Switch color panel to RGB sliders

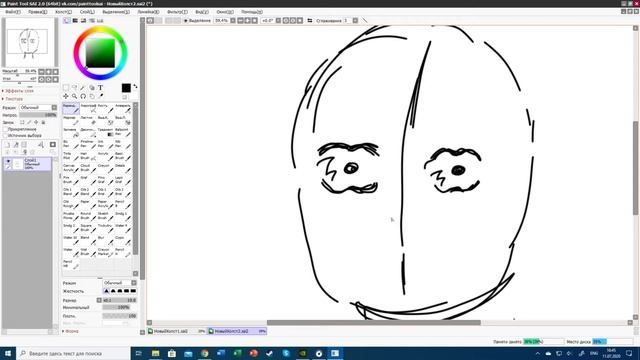[x=75, y=20]
